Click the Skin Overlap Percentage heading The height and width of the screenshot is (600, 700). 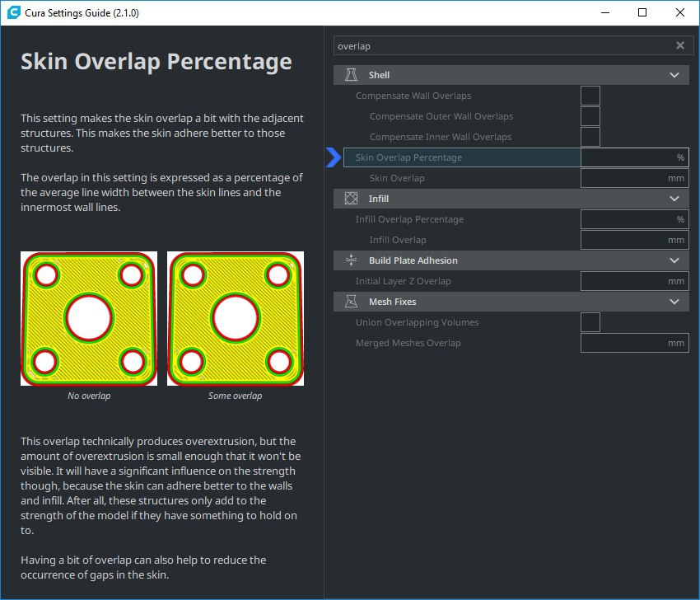point(156,62)
